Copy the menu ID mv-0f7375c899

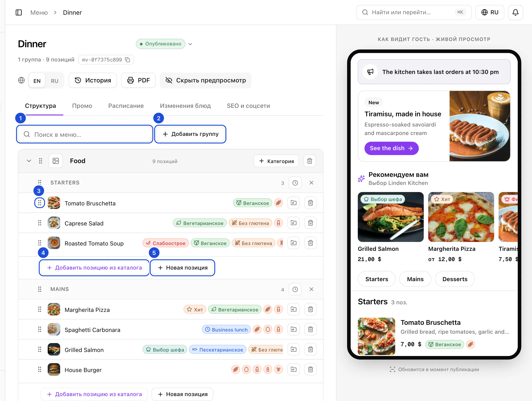(128, 60)
